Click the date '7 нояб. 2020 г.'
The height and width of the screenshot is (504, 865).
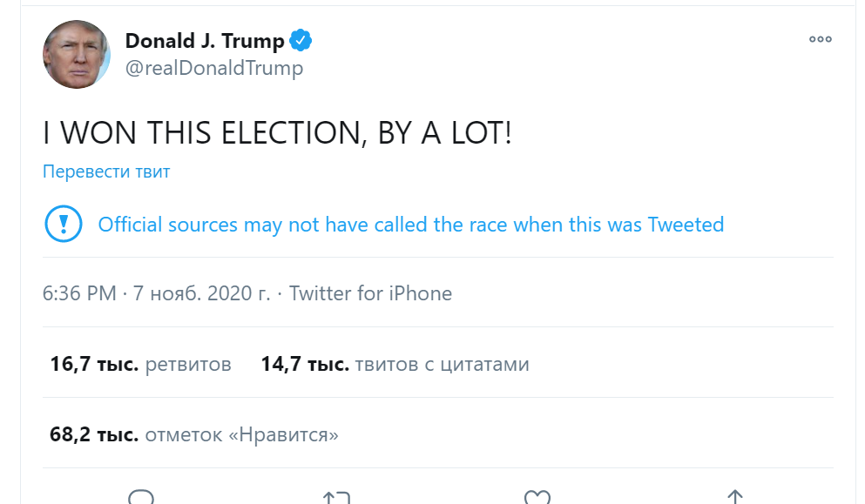[201, 293]
